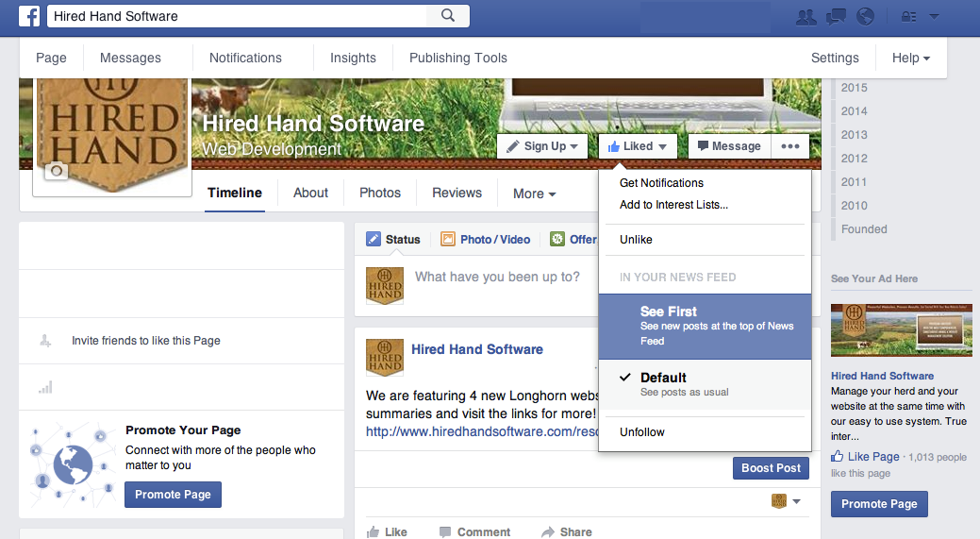Choose Add to Interest Lists
Screen dimensions: 980x539
click(673, 205)
